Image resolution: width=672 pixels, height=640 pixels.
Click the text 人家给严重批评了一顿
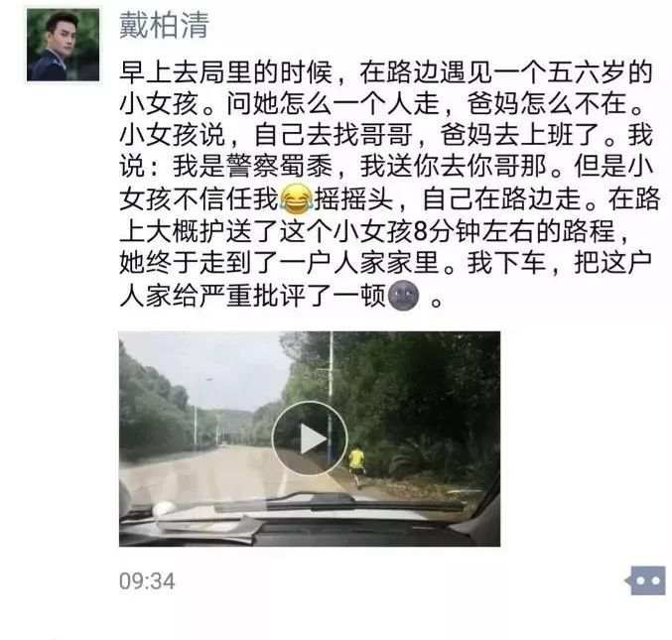[x=252, y=295]
